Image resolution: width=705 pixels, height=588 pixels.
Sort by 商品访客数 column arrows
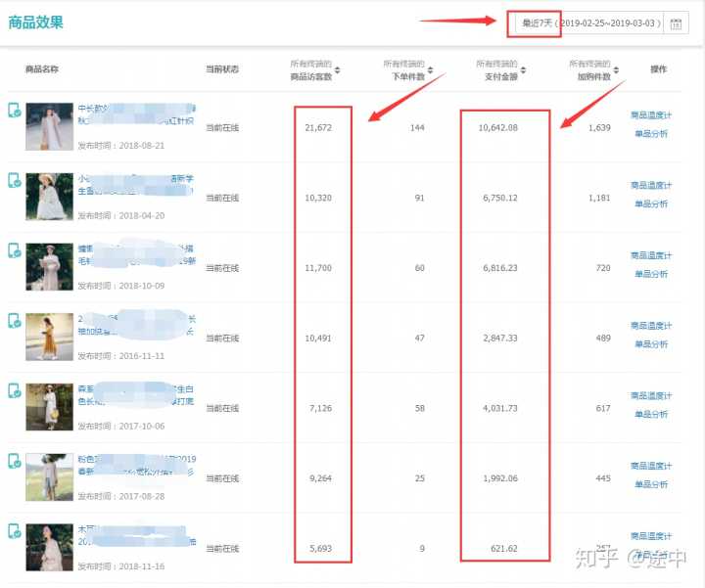coord(338,70)
